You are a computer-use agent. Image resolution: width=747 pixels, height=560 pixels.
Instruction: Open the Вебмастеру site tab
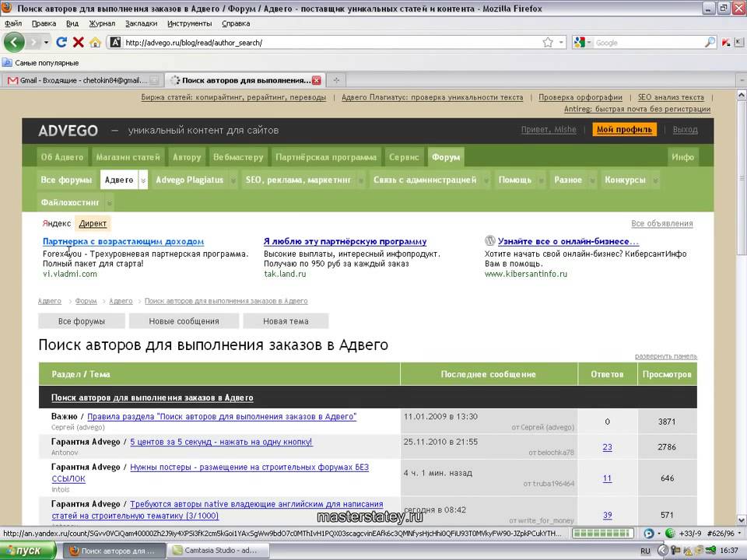(x=238, y=157)
